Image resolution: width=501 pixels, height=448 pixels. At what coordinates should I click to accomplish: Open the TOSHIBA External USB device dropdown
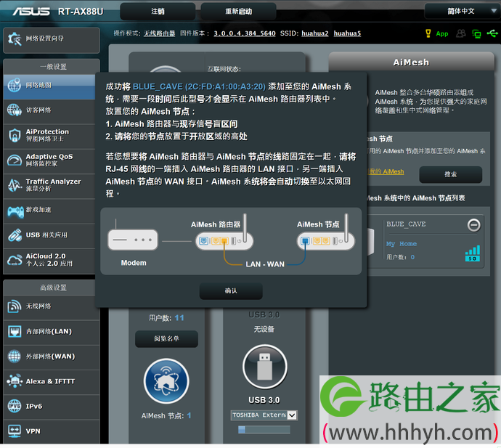(x=264, y=415)
